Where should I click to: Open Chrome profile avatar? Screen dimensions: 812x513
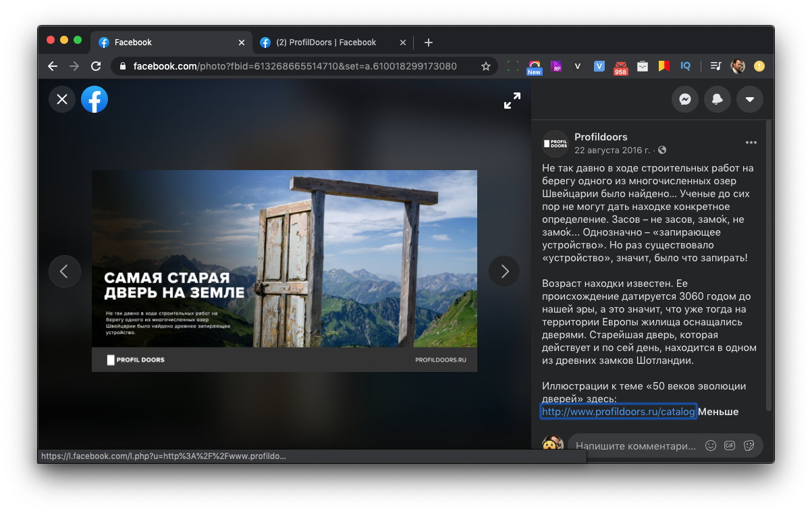738,66
